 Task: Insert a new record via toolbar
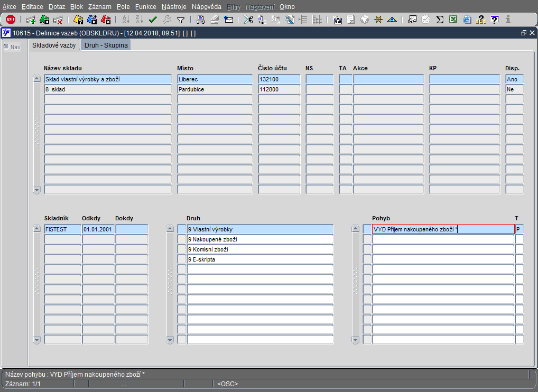(x=31, y=20)
